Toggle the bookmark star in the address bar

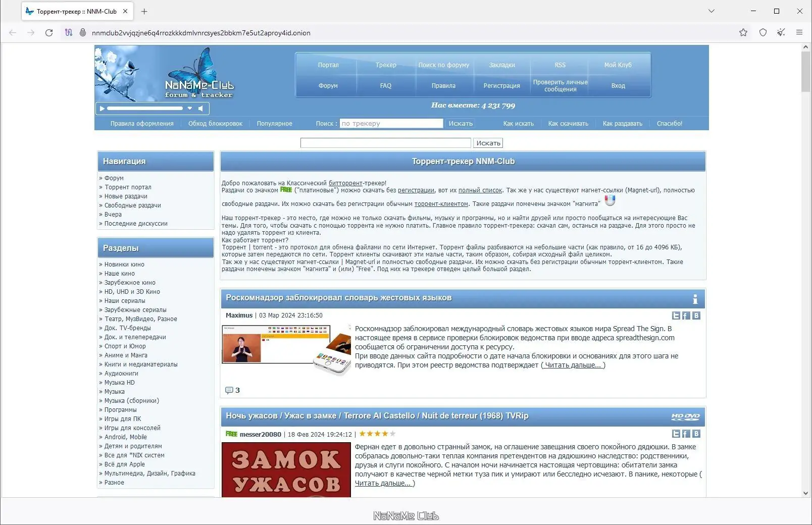pos(743,32)
